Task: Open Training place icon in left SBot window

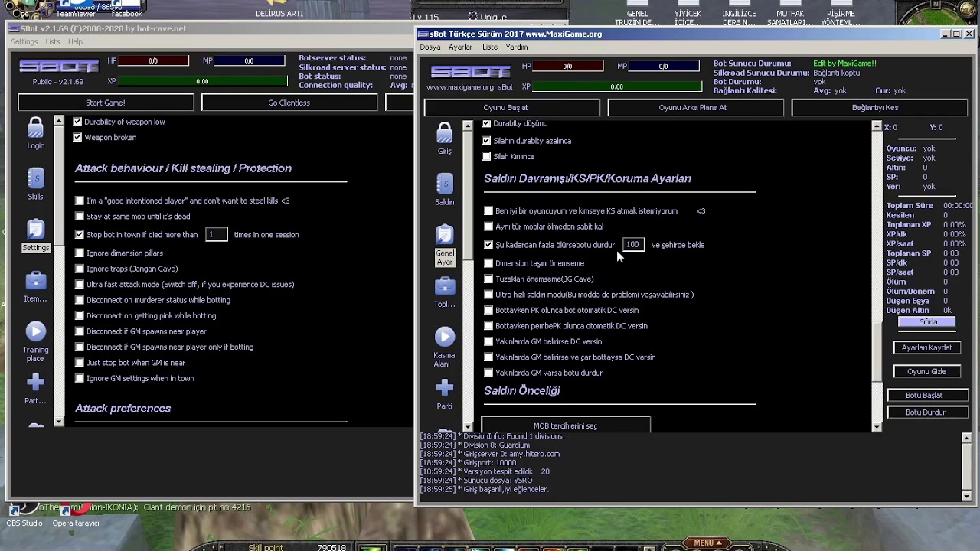Action: tap(35, 331)
